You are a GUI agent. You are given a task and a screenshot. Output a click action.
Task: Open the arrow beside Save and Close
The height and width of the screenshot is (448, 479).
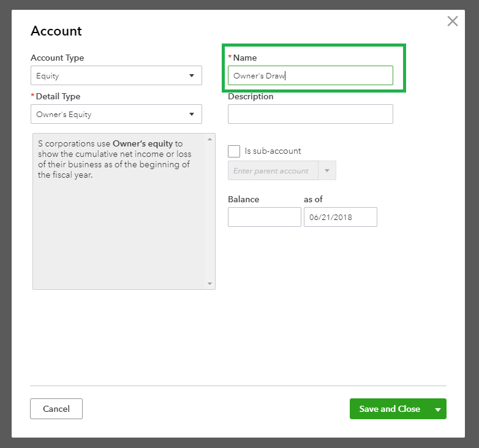438,409
